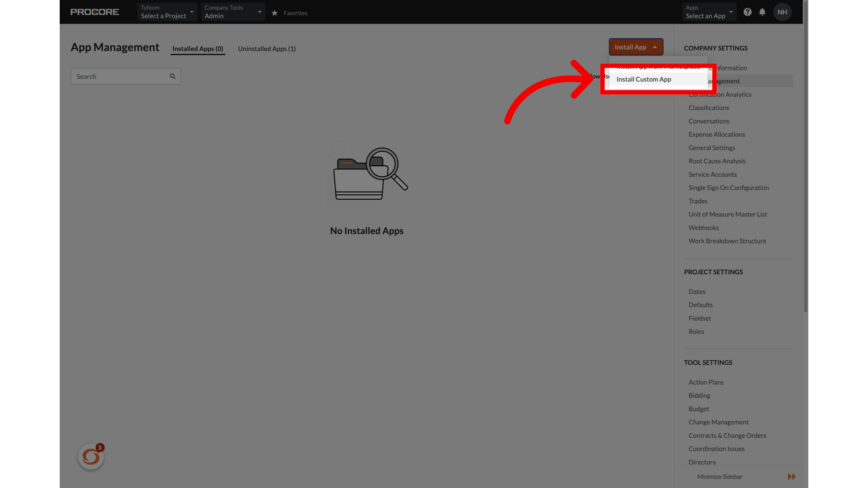Open Change Management tool settings

tap(718, 422)
